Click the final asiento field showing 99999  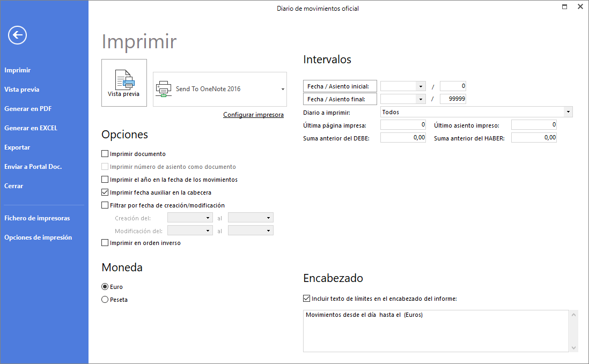[x=453, y=99]
